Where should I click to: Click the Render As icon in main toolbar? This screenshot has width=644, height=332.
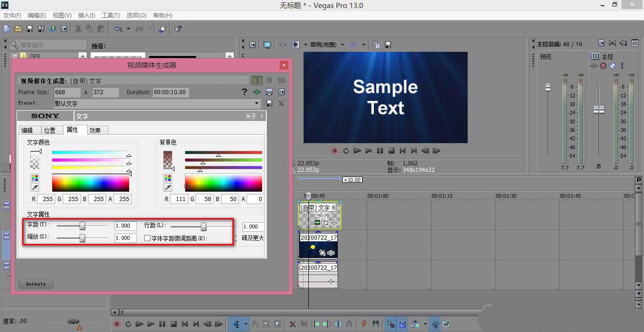pyautogui.click(x=52, y=29)
